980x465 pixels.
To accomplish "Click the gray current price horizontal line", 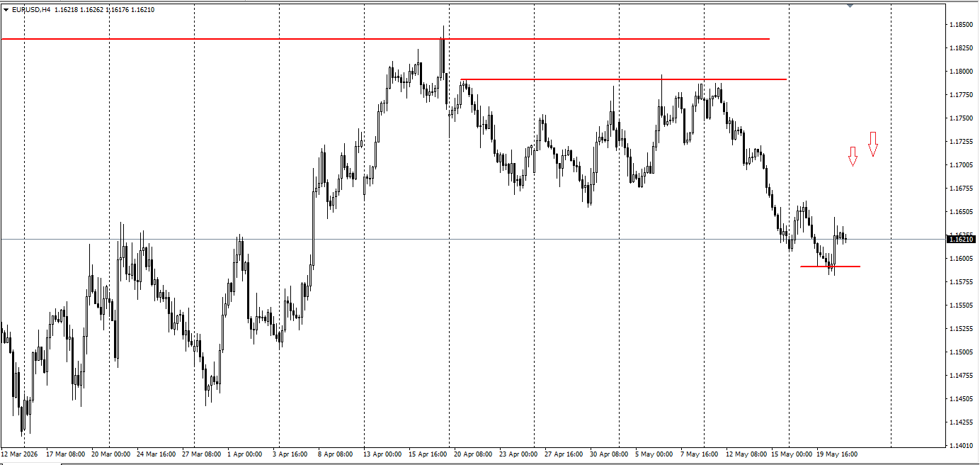I will (473, 240).
